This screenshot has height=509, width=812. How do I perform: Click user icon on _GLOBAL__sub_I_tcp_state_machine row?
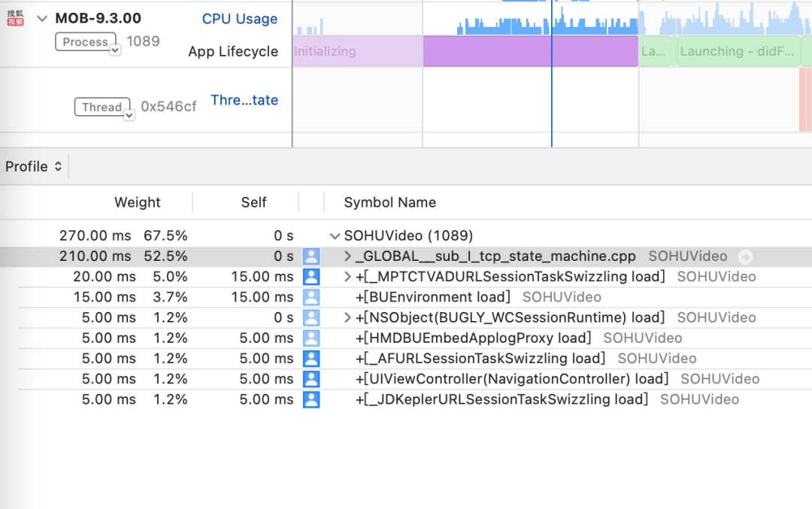click(x=311, y=256)
